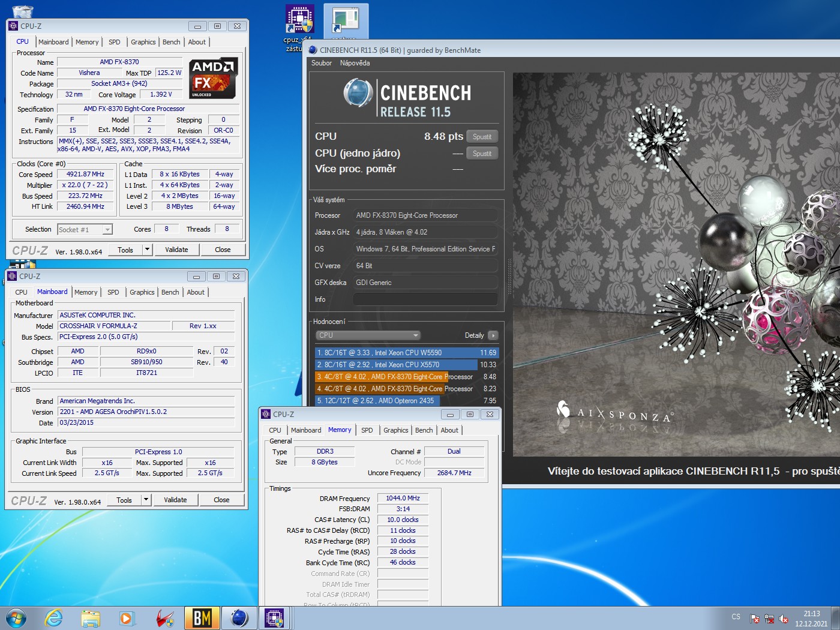Click BIOS Version field 2201 AMD AGESA
This screenshot has height=630, width=840.
[146, 412]
